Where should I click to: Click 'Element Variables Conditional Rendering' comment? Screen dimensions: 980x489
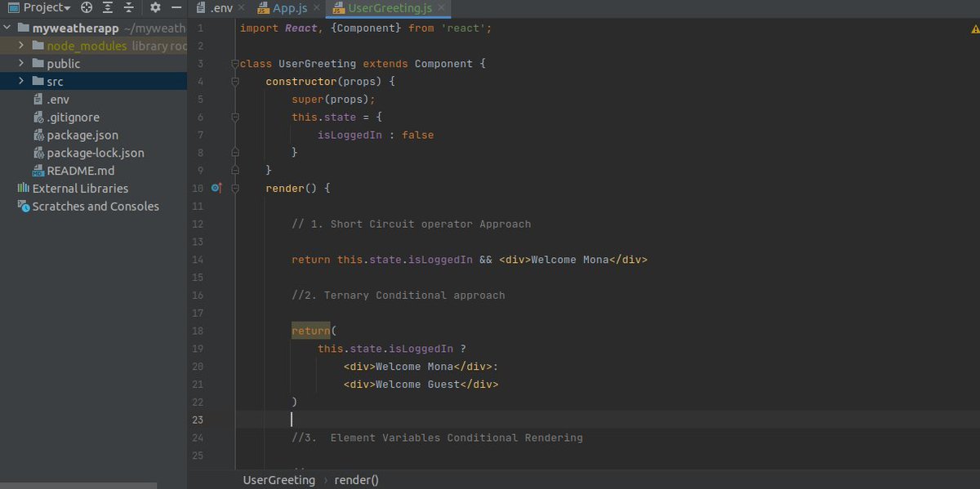pos(437,438)
